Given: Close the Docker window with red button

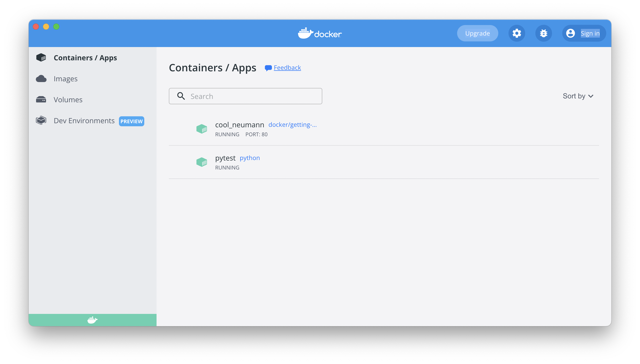Looking at the screenshot, I should pyautogui.click(x=36, y=27).
